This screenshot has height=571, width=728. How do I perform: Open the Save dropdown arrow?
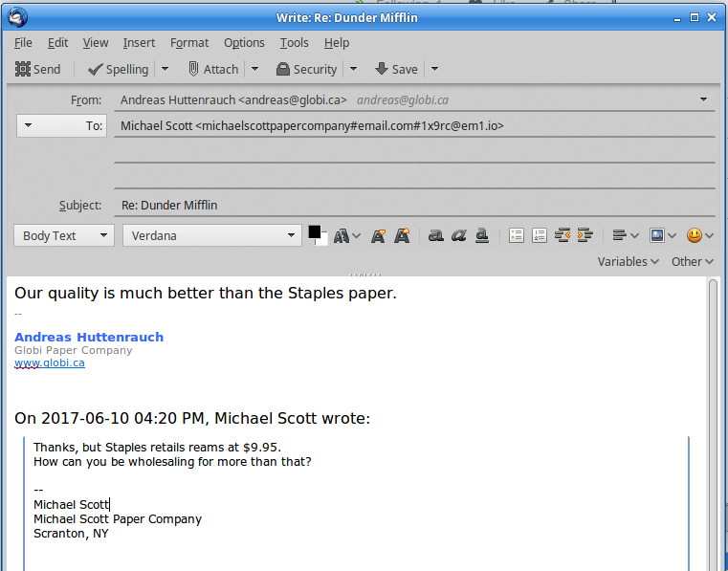(x=434, y=69)
